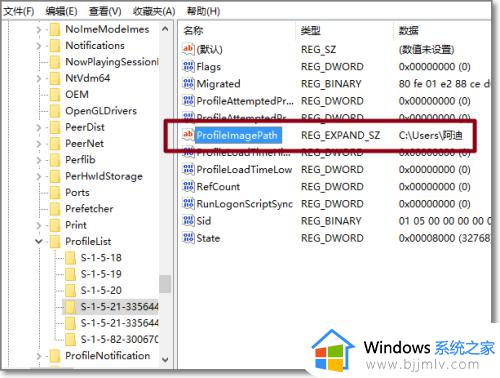Screen dimensions: 500x378
Task: Click the Flags DWORD value icon
Action: coord(188,66)
